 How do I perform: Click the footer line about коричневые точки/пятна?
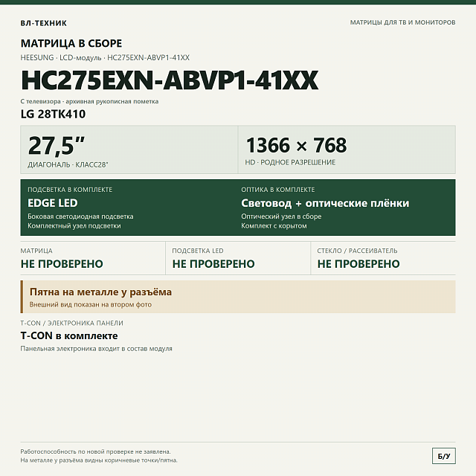click(x=99, y=460)
